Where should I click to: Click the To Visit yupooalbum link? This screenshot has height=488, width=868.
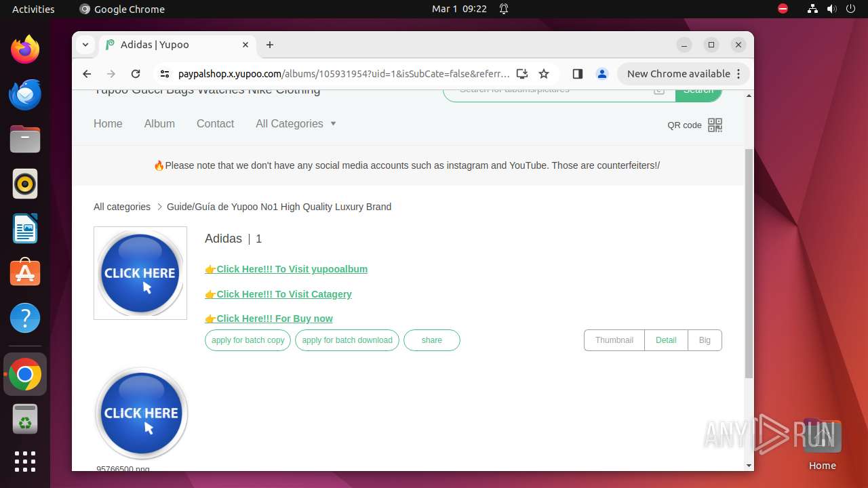coord(286,269)
